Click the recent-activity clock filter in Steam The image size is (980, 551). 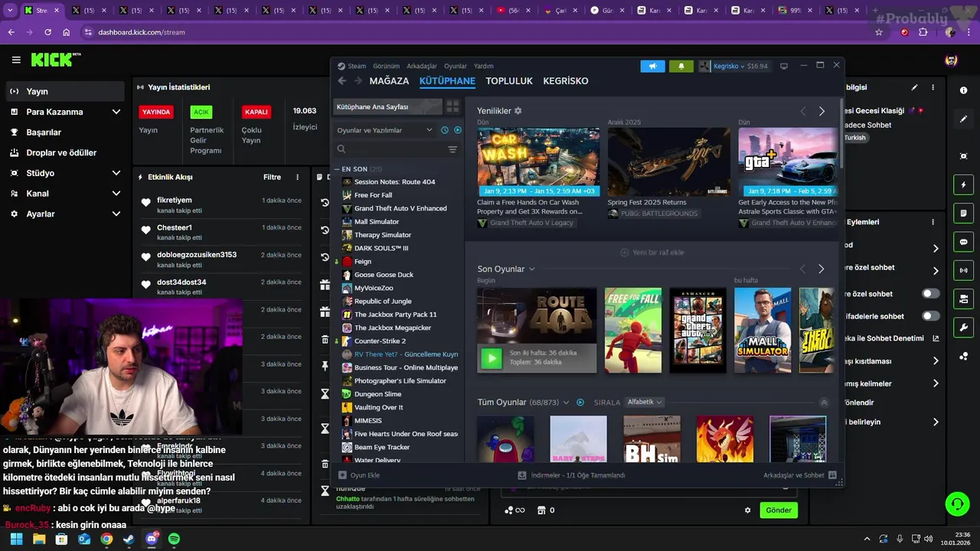[445, 130]
